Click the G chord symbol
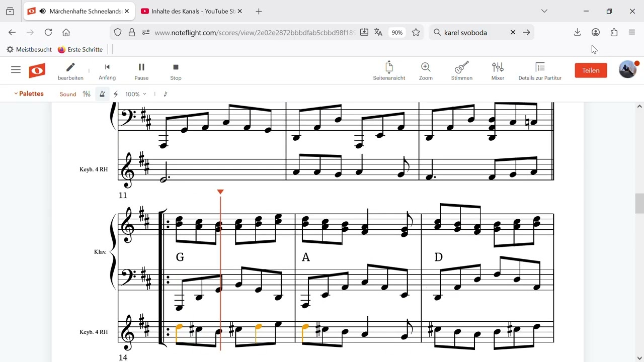The width and height of the screenshot is (644, 362). pos(180,257)
